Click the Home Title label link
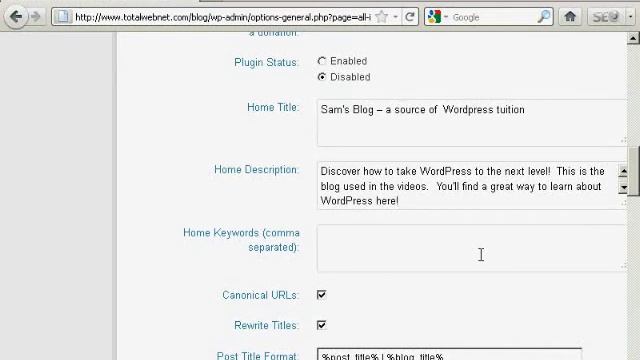Screen dimensions: 640x360 tap(273, 107)
